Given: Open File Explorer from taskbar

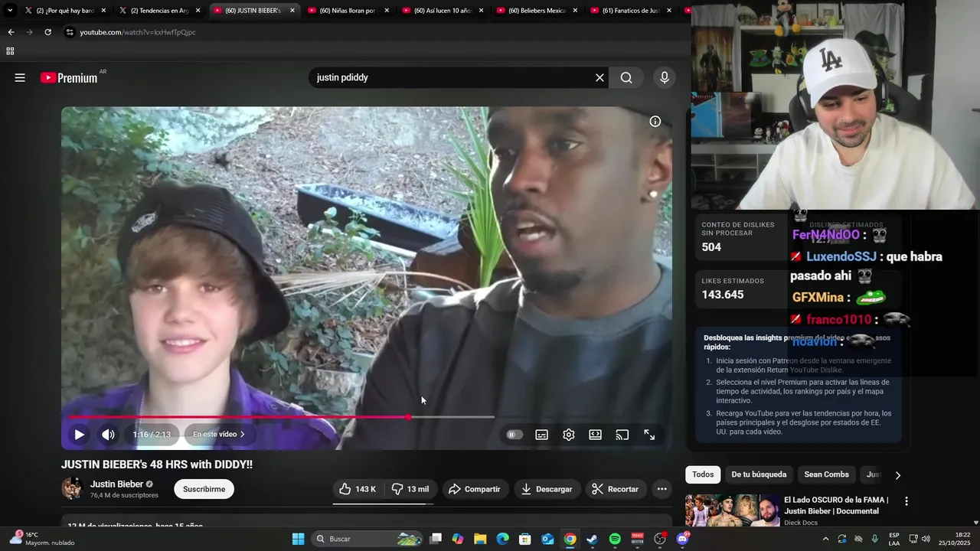Looking at the screenshot, I should [480, 539].
